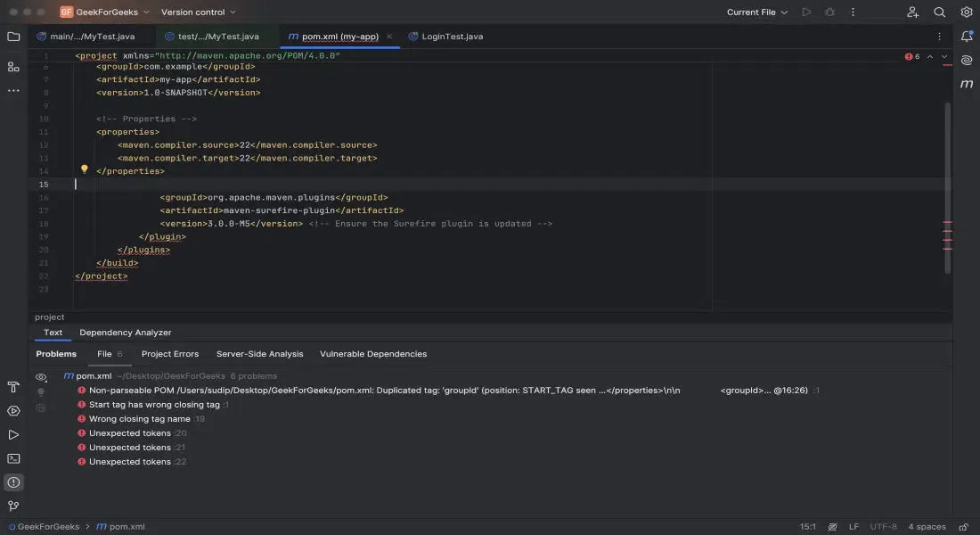Click the Debug bug icon
980x535 pixels.
pyautogui.click(x=829, y=12)
